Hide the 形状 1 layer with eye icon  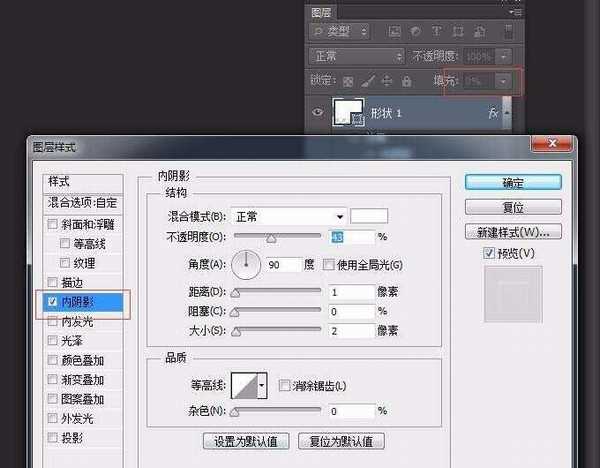318,113
